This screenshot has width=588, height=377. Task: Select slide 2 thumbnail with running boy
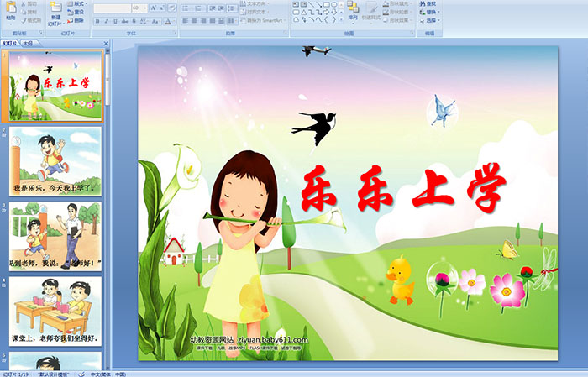click(55, 161)
